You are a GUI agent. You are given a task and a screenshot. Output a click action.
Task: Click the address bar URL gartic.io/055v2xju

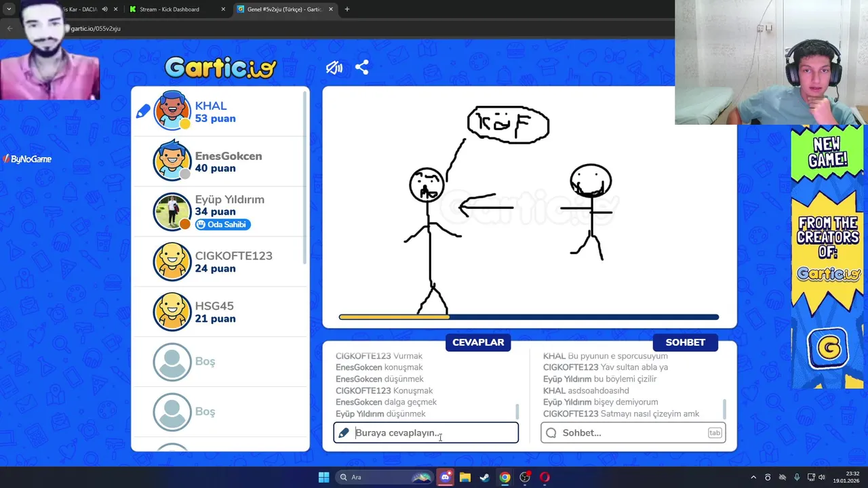pyautogui.click(x=96, y=28)
